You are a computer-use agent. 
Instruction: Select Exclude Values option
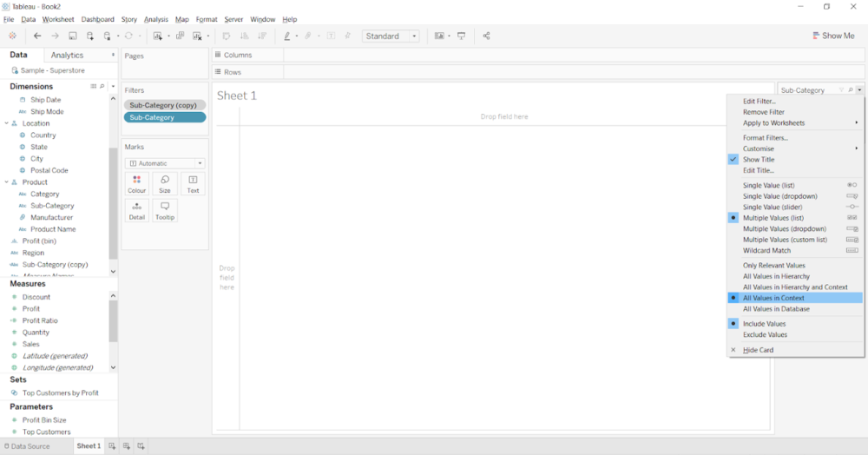(765, 334)
